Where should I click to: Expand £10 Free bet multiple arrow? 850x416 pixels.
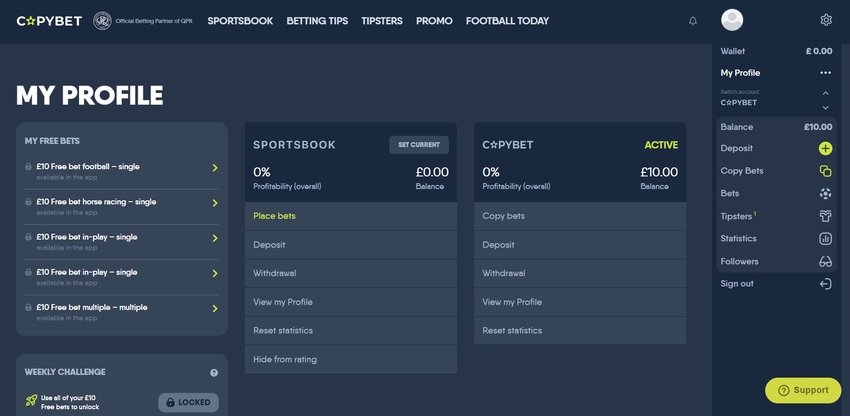click(x=215, y=309)
